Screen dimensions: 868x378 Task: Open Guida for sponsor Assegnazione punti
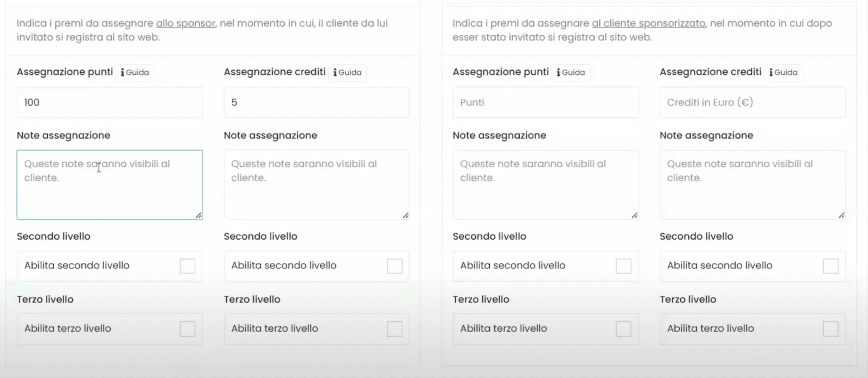click(135, 73)
